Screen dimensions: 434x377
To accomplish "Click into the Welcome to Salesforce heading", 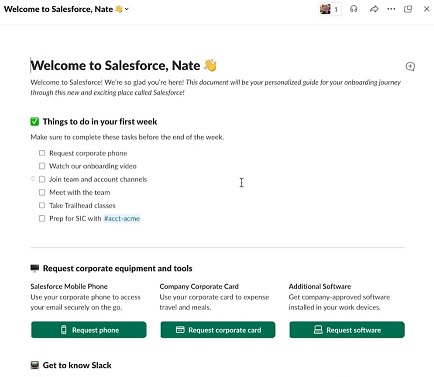I will tap(116, 65).
